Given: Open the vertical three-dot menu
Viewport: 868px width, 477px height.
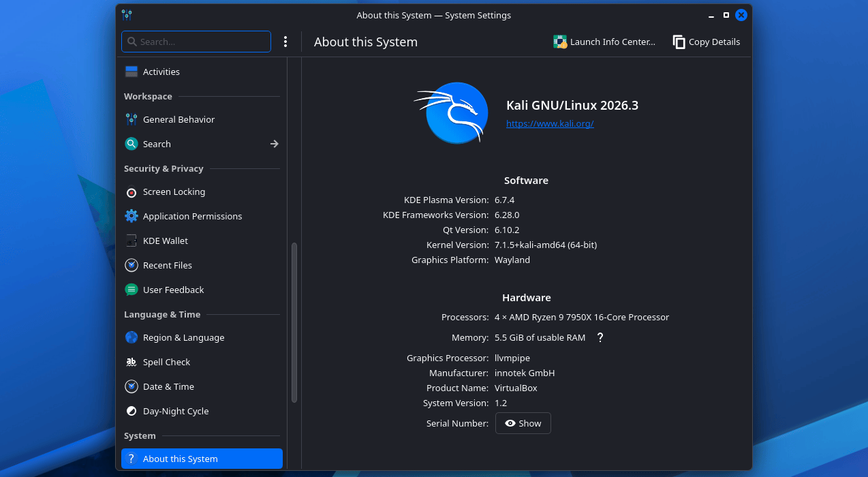Looking at the screenshot, I should point(285,42).
